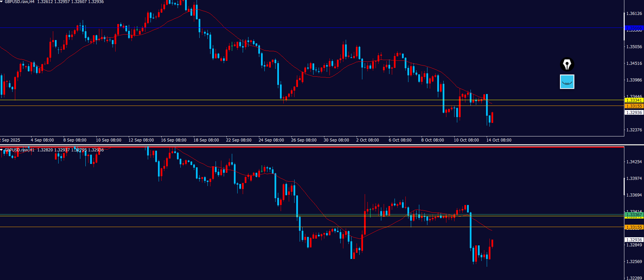Image resolution: width=644 pixels, height=280 pixels.
Task: Click the 14 Oct 08:00 time axis label
Action: 499,140
